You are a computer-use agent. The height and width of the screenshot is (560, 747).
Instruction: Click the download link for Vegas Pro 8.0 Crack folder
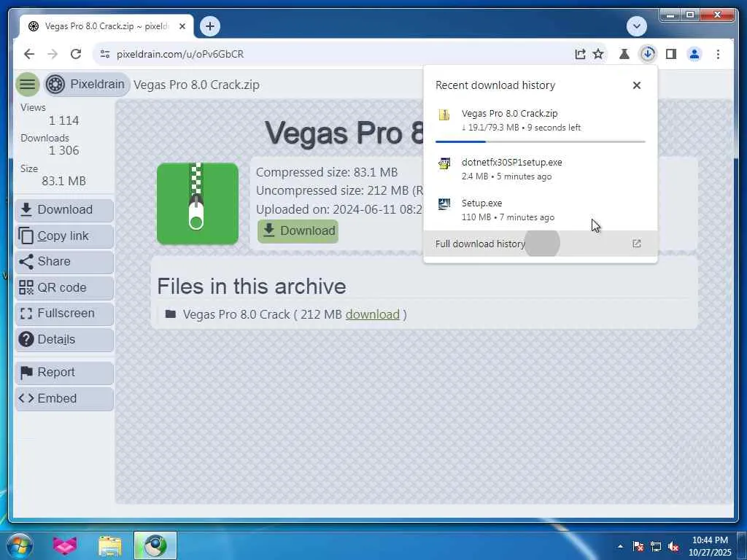pos(373,314)
